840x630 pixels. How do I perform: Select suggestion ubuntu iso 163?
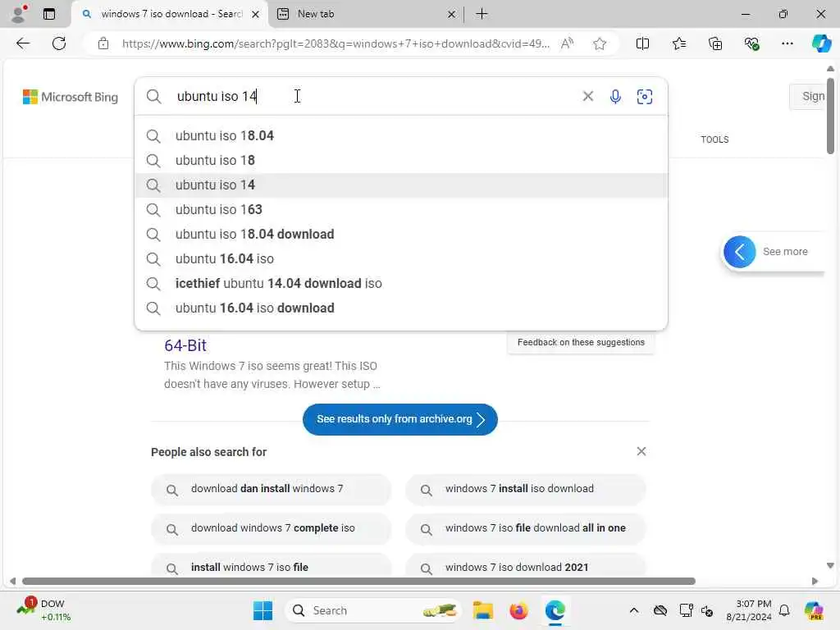click(400, 209)
